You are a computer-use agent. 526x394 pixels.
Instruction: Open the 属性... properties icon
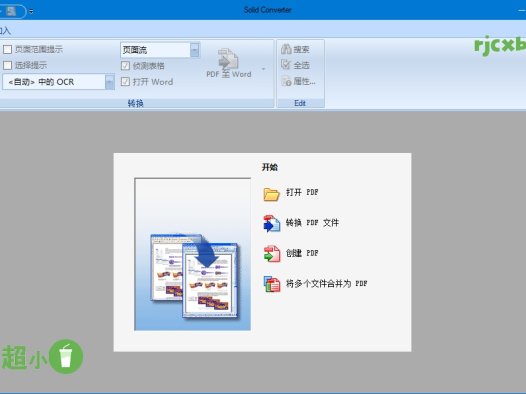(286, 81)
